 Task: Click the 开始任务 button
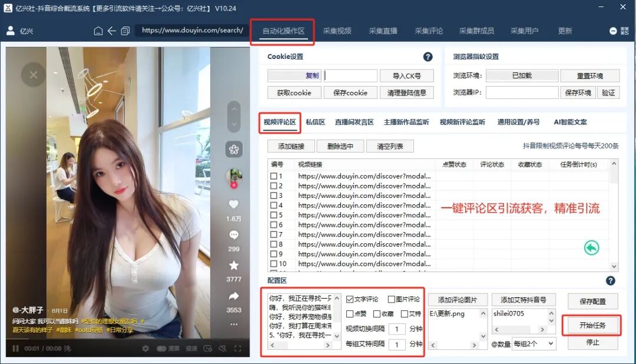pos(592,326)
